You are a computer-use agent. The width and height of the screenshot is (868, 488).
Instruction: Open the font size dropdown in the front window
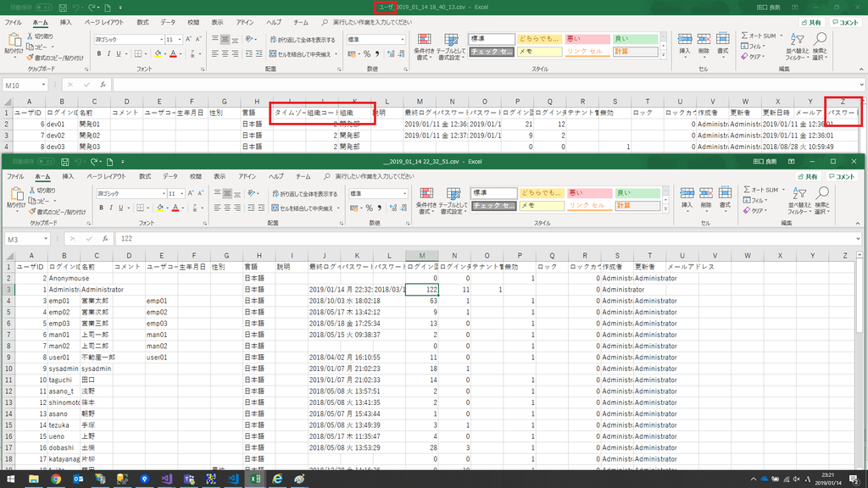[x=182, y=194]
